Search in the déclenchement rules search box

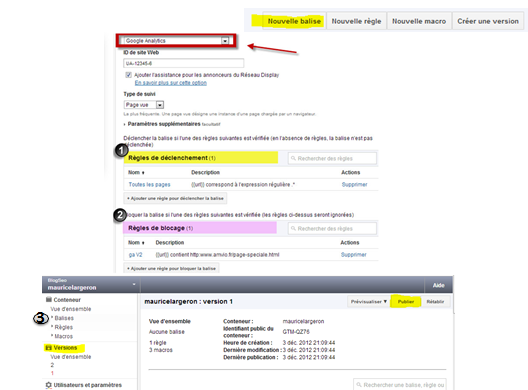coord(332,158)
